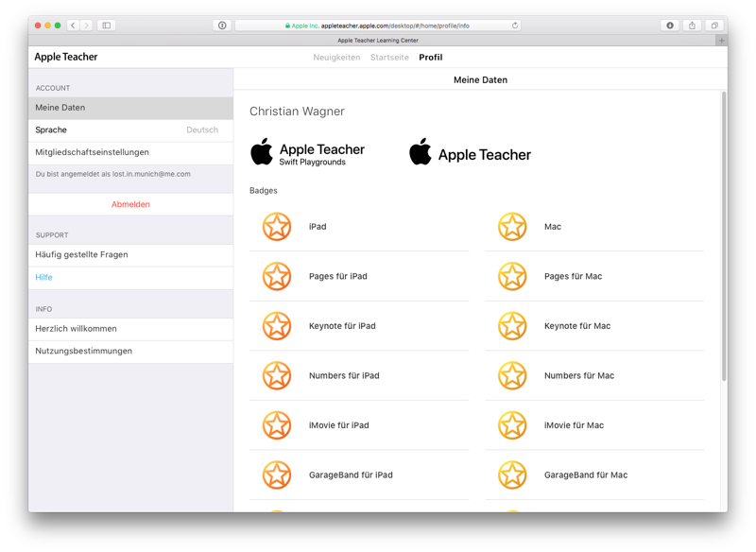Screen dimensions: 756x552
Task: Open the Neuigkeiten tab
Action: tap(336, 58)
